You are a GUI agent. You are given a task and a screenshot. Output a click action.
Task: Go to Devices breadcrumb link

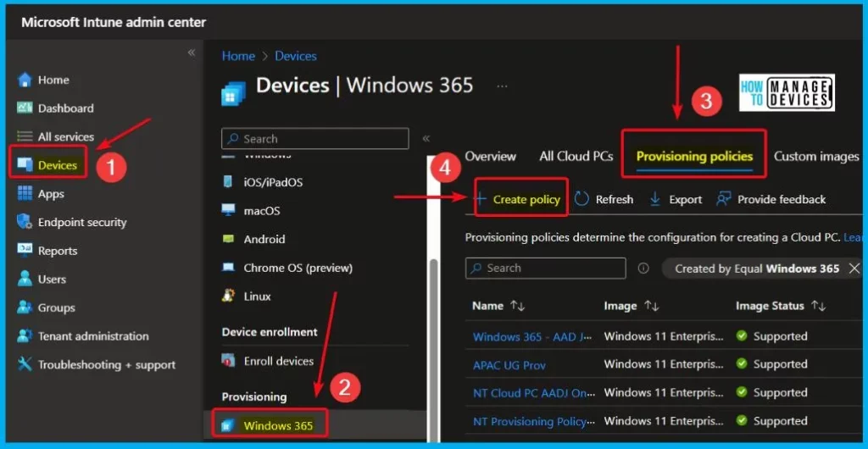(296, 56)
